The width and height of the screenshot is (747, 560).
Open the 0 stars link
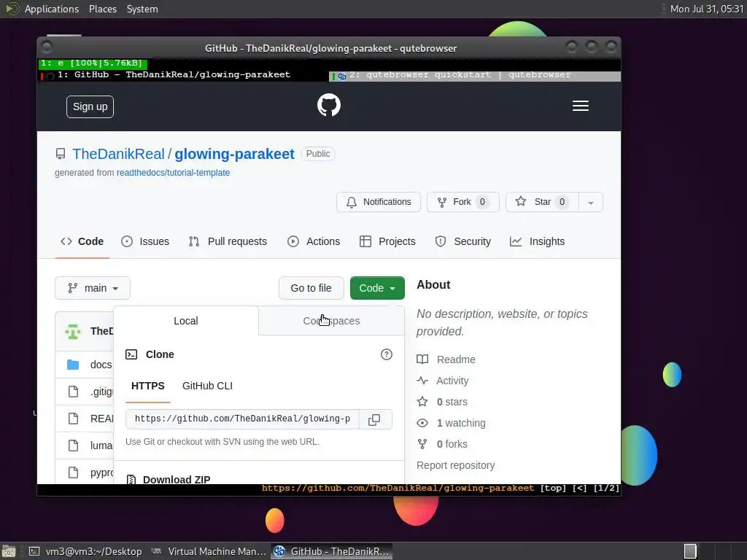pyautogui.click(x=452, y=402)
